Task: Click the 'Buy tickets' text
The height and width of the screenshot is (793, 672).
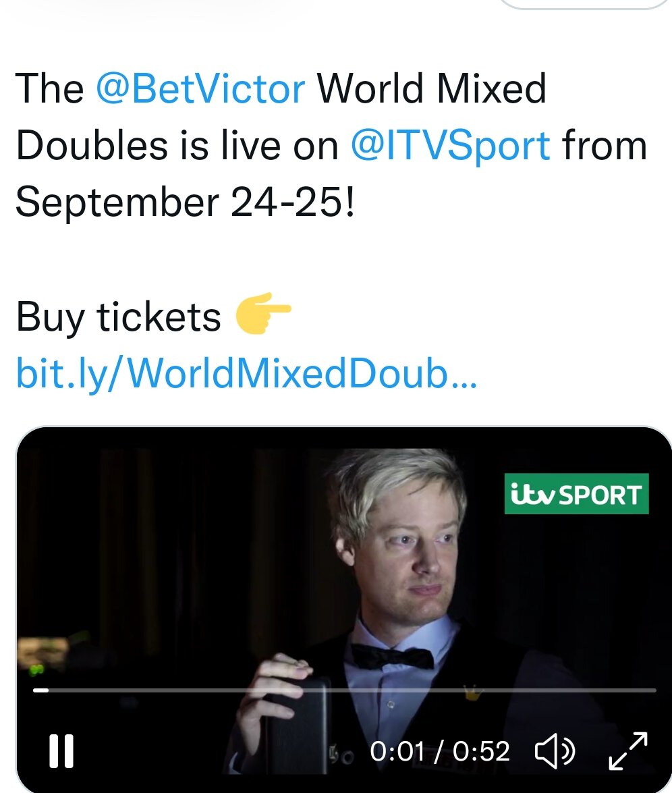Action: click(118, 317)
